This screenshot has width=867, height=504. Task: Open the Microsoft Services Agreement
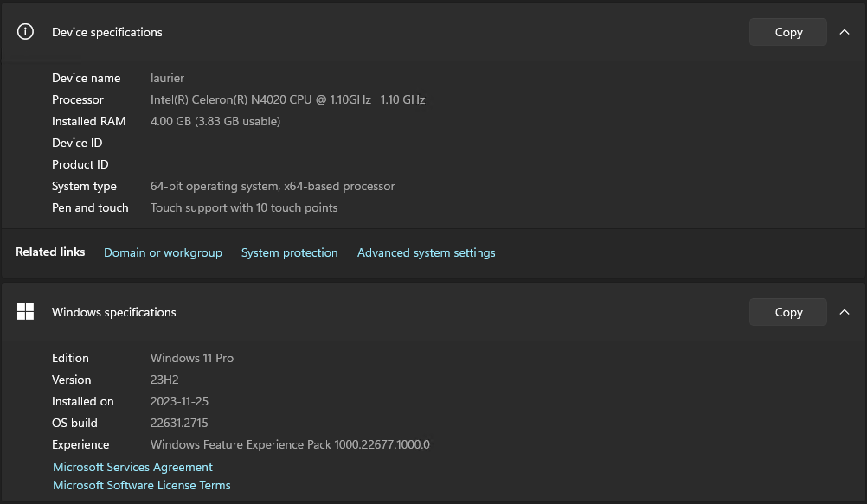[x=132, y=467]
